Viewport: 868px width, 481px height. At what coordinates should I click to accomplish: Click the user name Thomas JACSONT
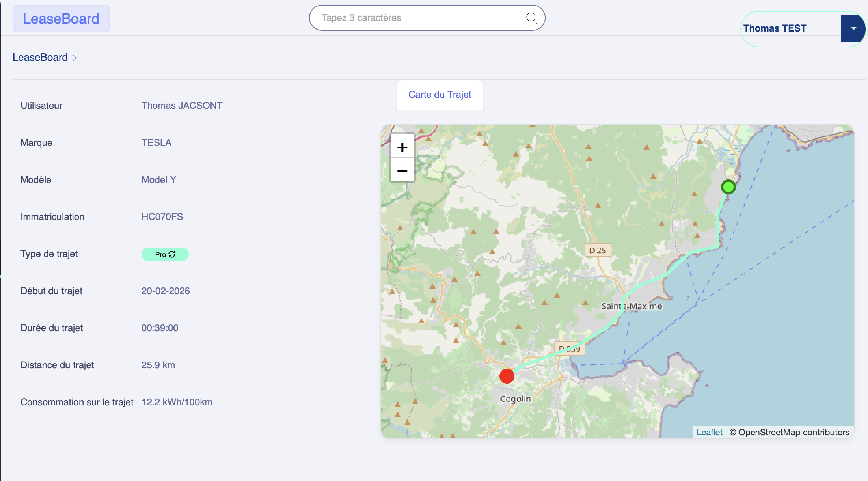[182, 106]
